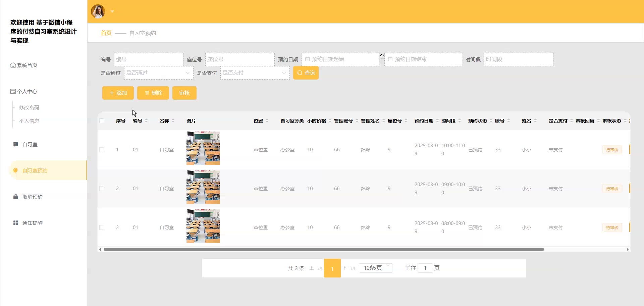Click the 取消预约 briefcase icon

click(15, 197)
